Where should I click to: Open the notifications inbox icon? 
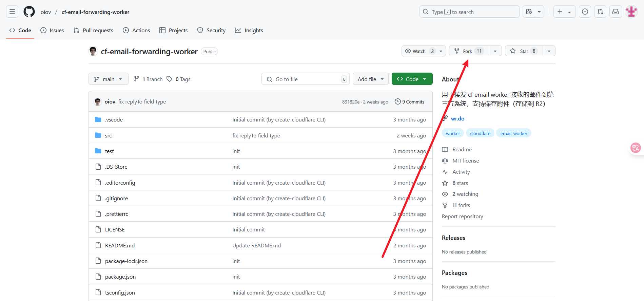tap(616, 12)
